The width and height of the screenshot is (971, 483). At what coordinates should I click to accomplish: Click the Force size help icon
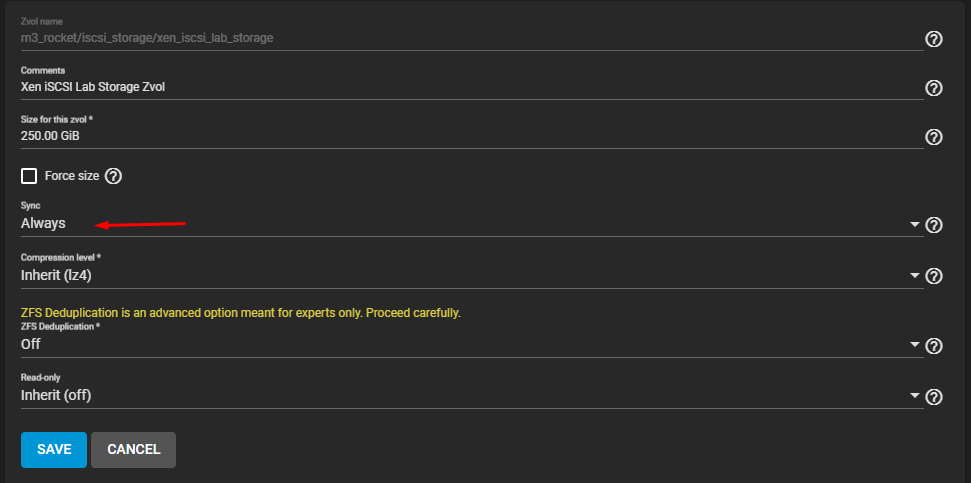pyautogui.click(x=113, y=176)
